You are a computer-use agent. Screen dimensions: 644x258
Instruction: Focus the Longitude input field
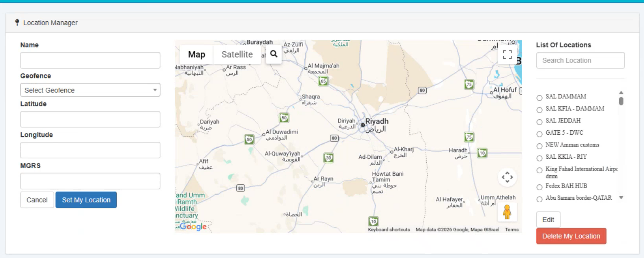coord(90,150)
